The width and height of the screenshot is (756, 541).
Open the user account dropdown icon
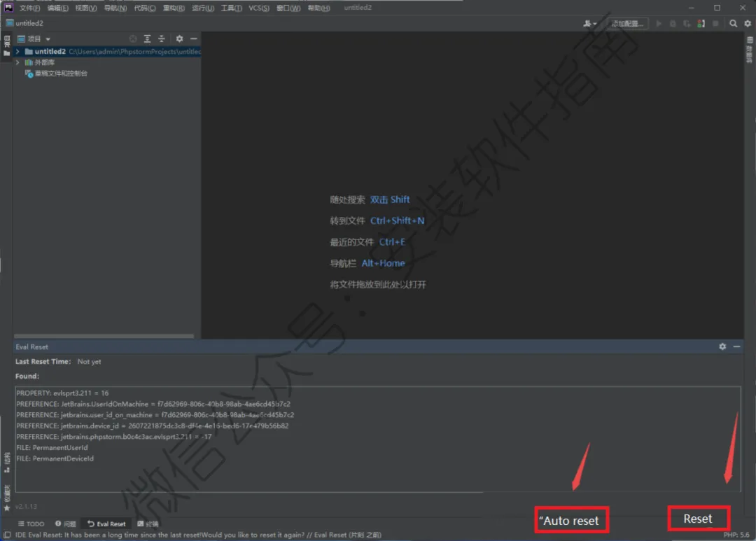point(589,23)
